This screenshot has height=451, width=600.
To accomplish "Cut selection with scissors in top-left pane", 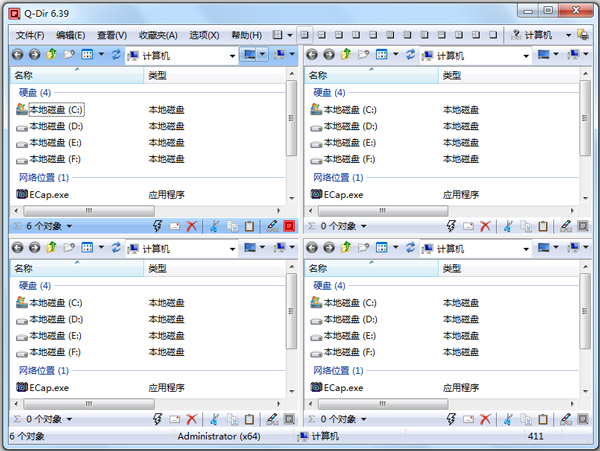I will click(214, 226).
